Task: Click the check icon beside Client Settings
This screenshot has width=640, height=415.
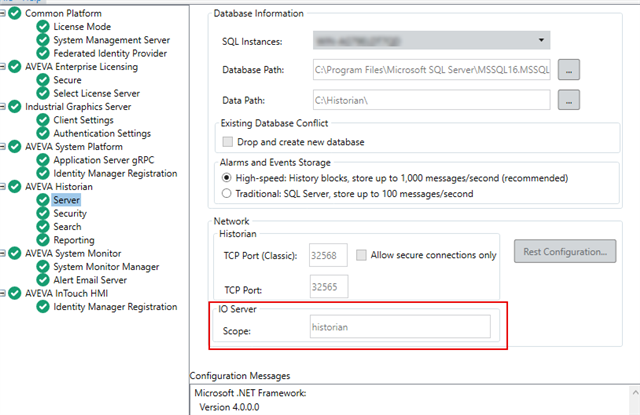Action: point(43,120)
